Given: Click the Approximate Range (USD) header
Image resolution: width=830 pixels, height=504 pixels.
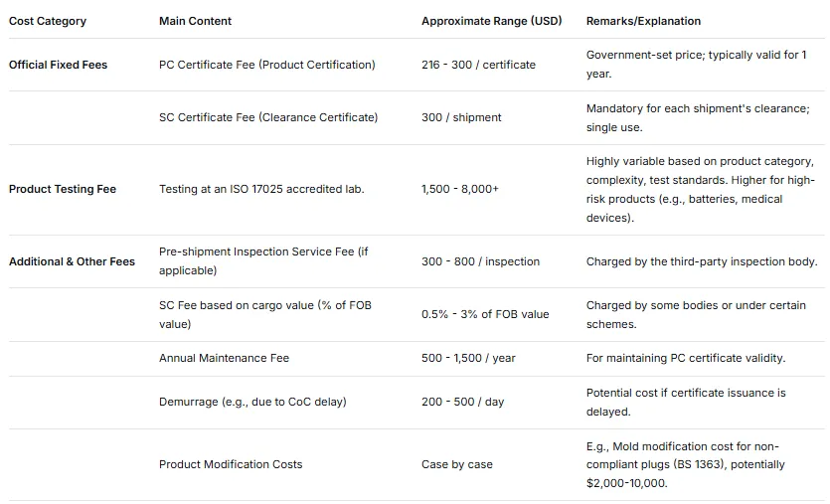Looking at the screenshot, I should (x=490, y=21).
